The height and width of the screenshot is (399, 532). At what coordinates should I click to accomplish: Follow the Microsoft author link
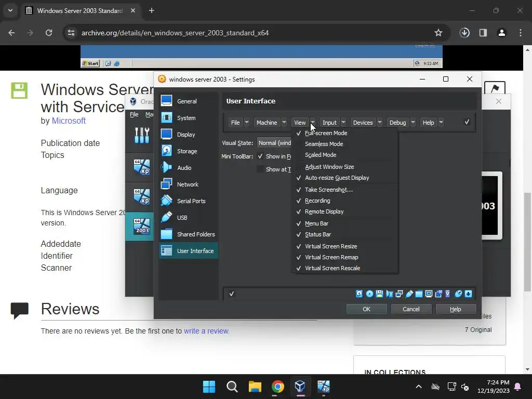(69, 121)
